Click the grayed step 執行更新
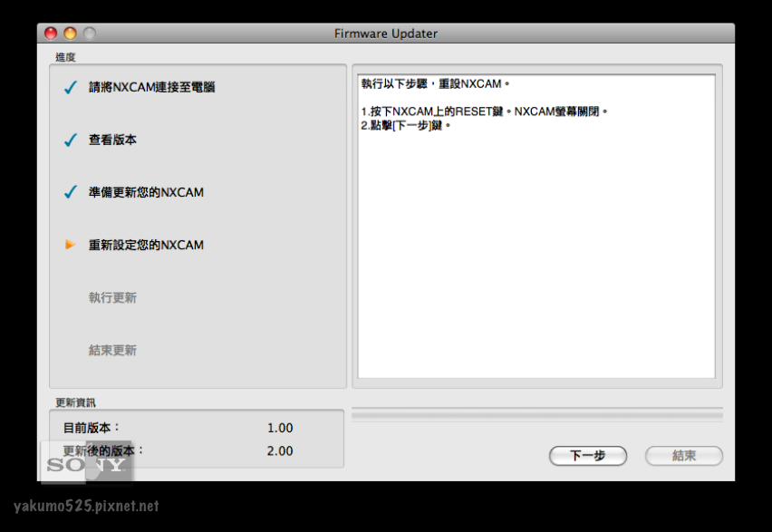772x532 pixels. point(112,297)
